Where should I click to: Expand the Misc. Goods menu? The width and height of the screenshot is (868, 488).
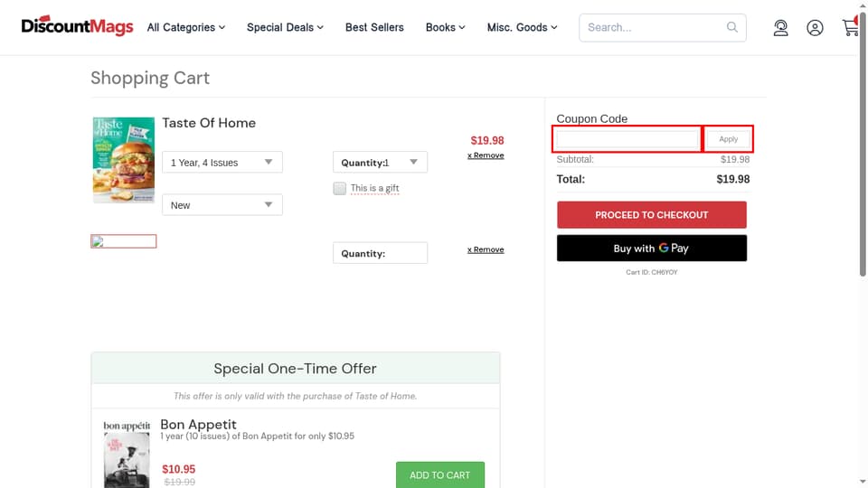[x=522, y=27]
